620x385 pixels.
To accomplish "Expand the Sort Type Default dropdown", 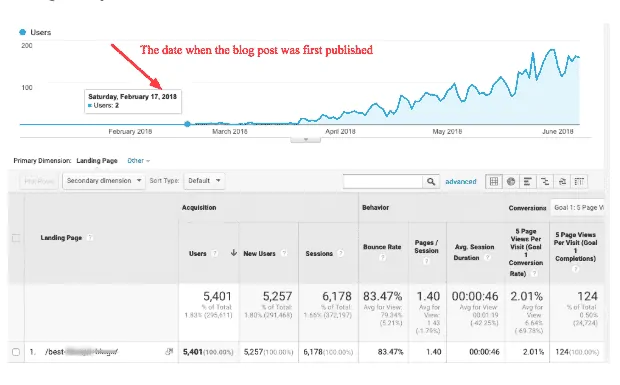I will 204,181.
